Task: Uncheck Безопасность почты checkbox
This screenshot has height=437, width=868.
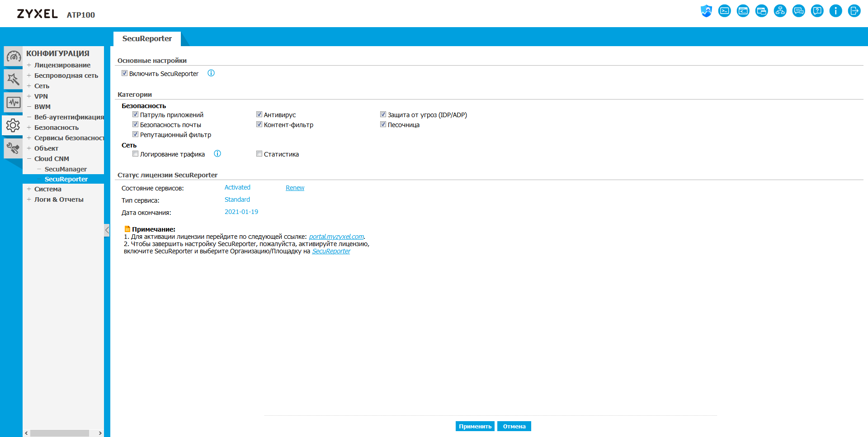Action: (x=135, y=124)
